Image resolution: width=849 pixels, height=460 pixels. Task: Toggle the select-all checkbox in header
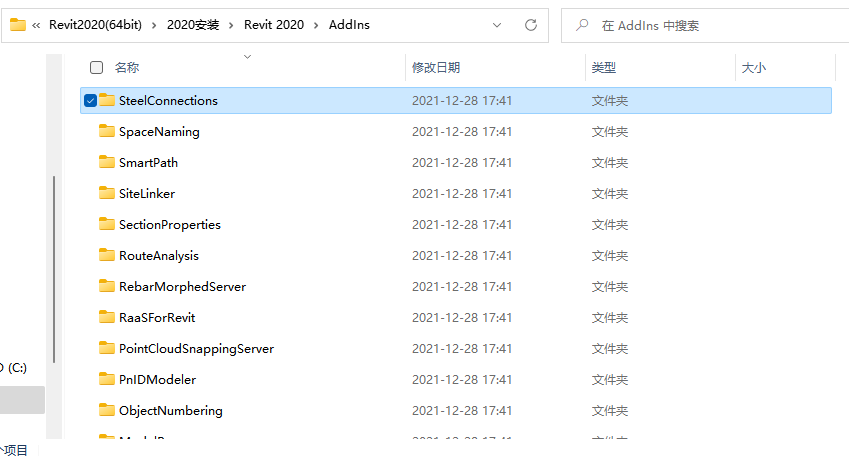pos(96,67)
